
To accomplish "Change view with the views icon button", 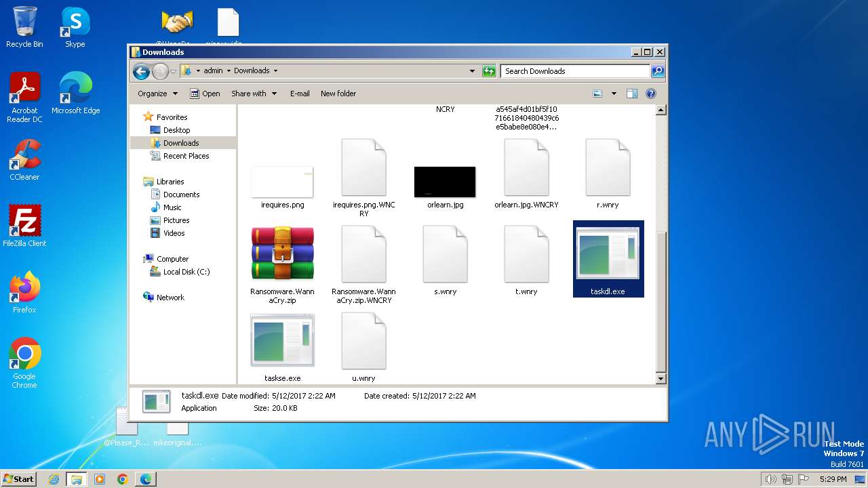I will [x=597, y=94].
